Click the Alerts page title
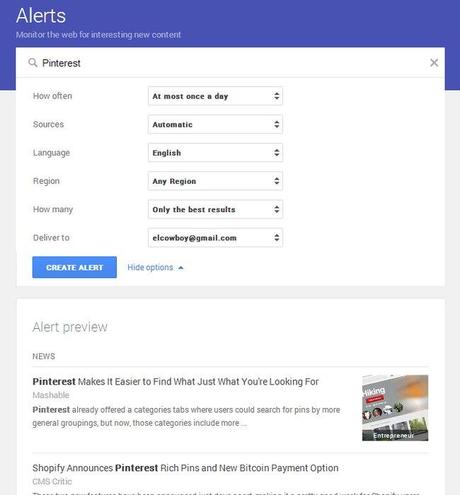 coord(41,16)
